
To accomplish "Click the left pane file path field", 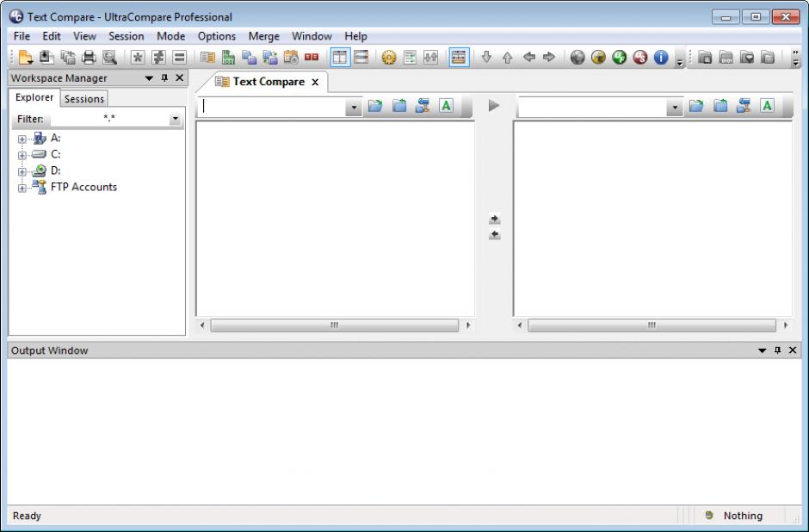I will tap(273, 106).
